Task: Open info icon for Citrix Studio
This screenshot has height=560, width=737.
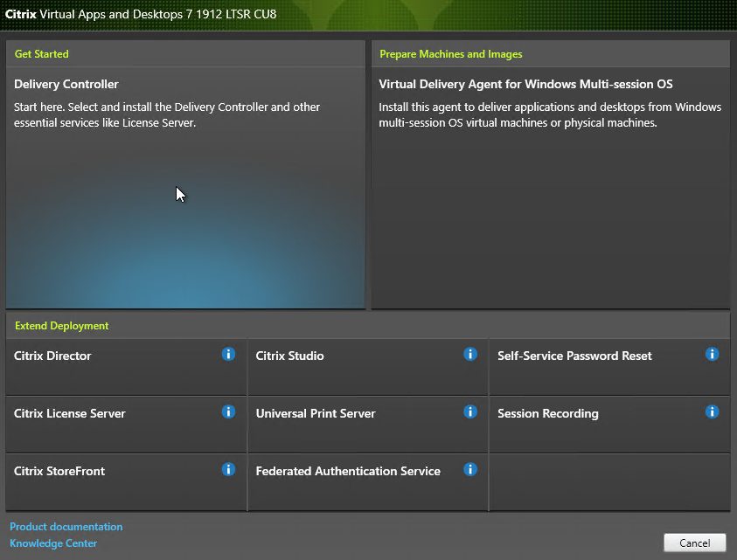Action: [470, 354]
